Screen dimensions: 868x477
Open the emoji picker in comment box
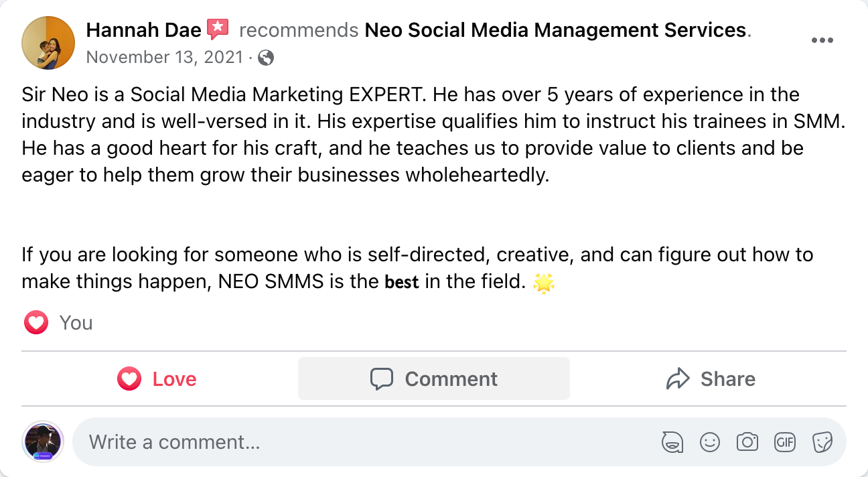click(x=709, y=442)
